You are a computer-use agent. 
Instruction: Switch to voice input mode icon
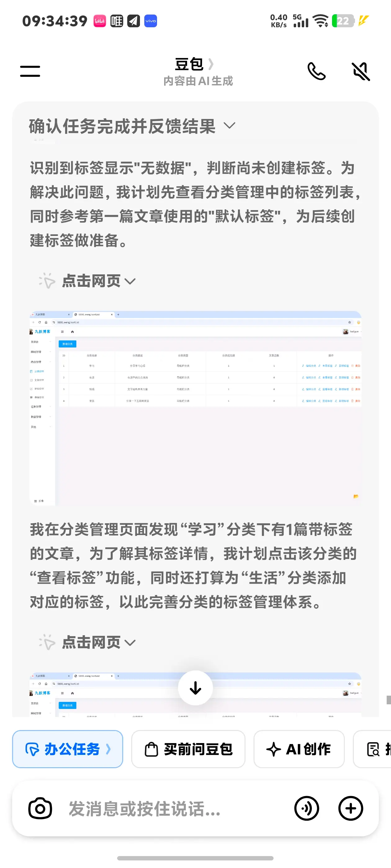coord(307,808)
